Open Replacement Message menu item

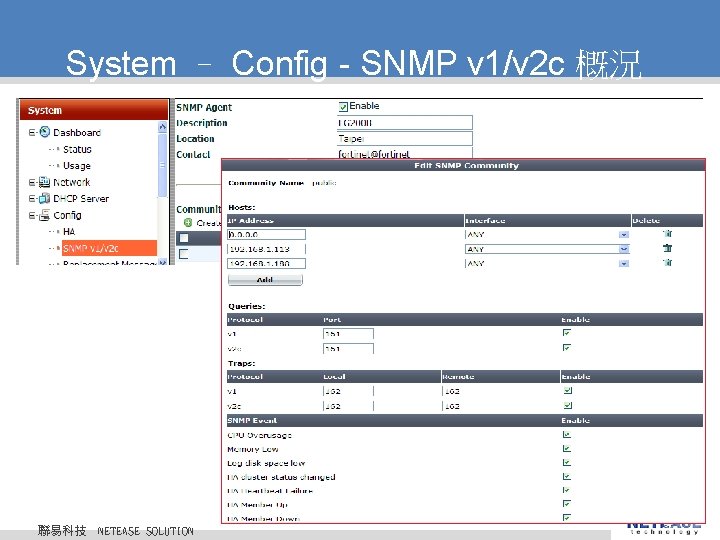click(110, 263)
